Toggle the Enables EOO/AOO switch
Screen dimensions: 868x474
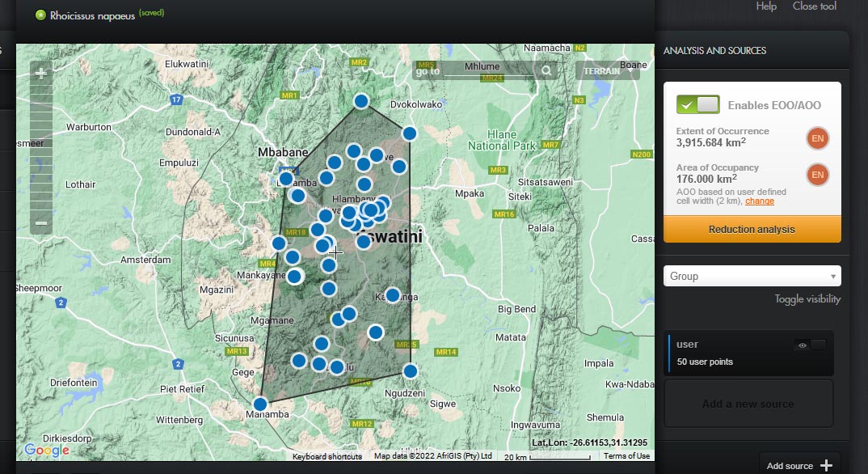tap(697, 105)
